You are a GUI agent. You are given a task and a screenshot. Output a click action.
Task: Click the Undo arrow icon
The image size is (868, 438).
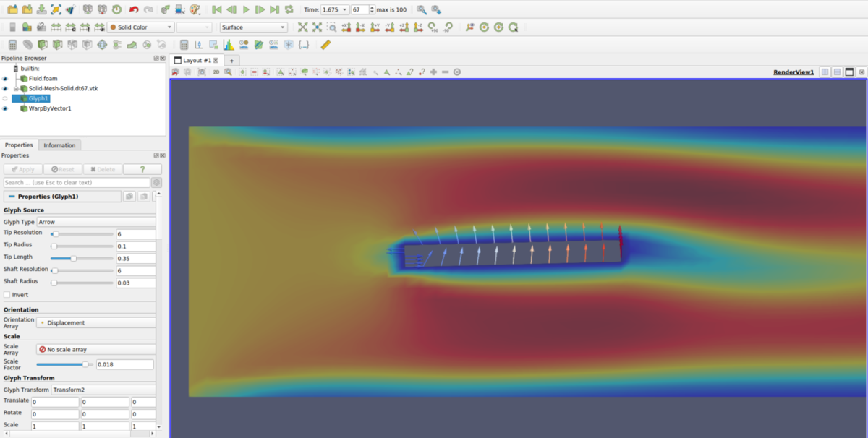tap(134, 9)
